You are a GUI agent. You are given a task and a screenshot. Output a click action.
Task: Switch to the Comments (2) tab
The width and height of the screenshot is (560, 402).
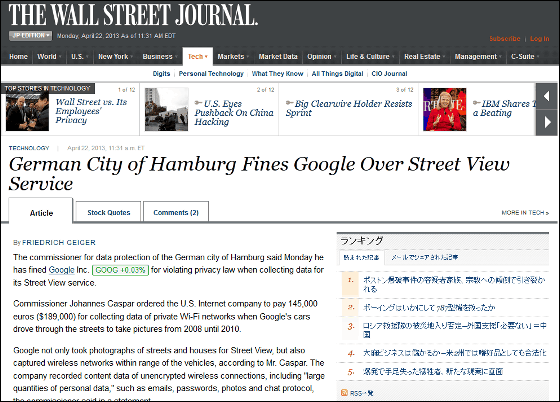176,212
